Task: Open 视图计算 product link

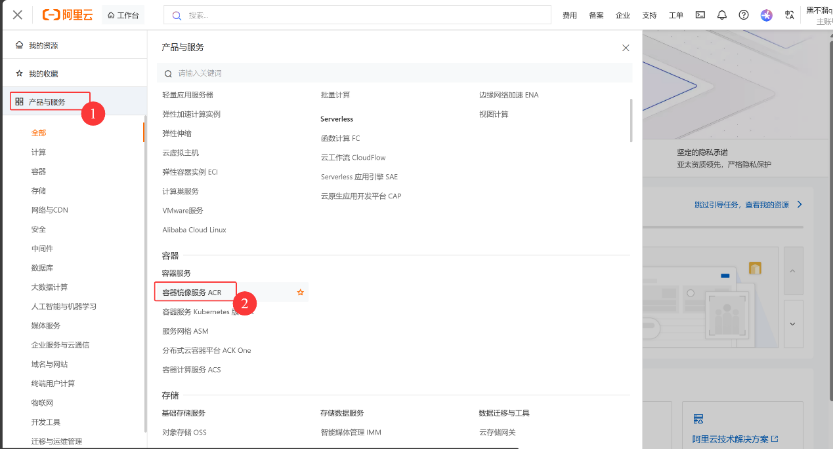Action: [494, 114]
